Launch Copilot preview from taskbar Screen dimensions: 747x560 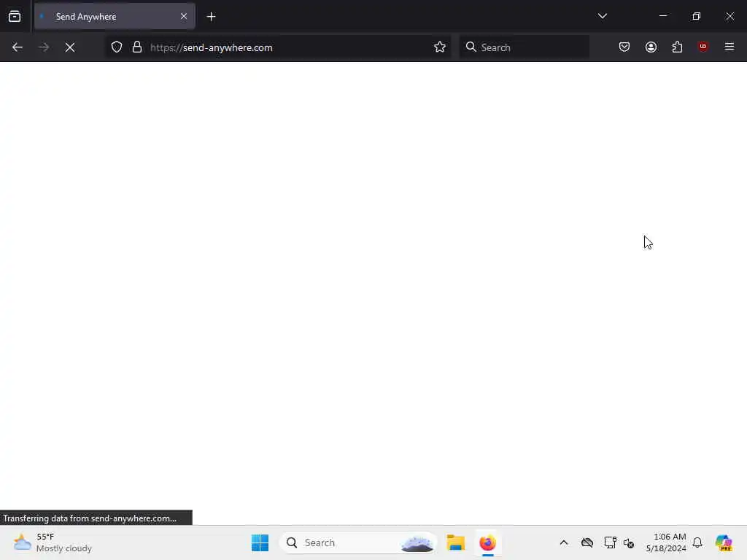(x=724, y=542)
